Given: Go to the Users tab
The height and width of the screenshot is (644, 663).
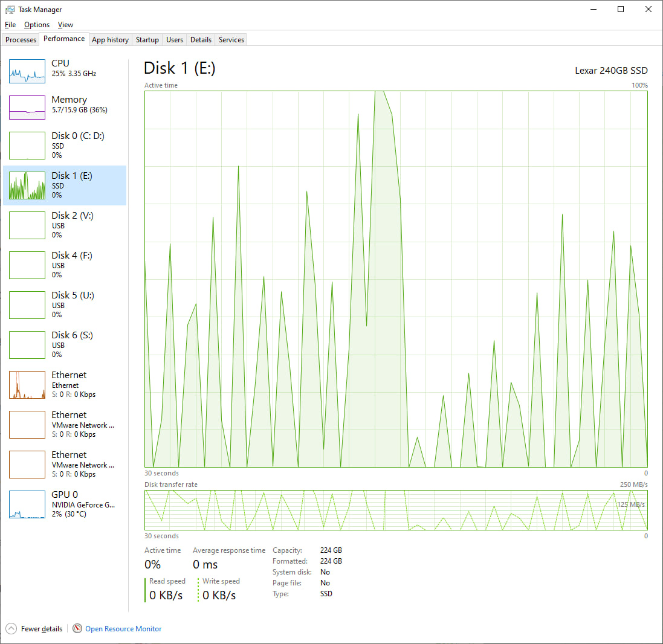Looking at the screenshot, I should click(175, 40).
